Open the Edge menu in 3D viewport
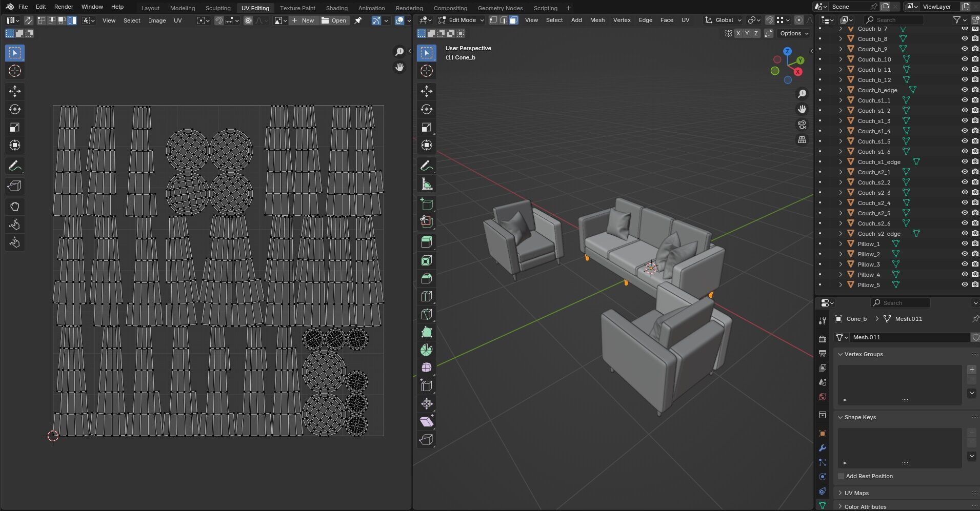 (x=645, y=20)
